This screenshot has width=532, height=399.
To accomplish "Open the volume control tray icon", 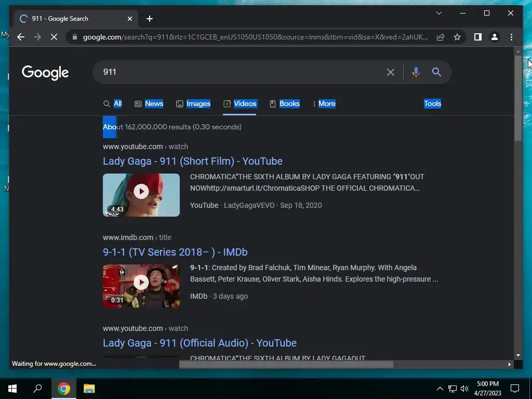I will (x=464, y=389).
